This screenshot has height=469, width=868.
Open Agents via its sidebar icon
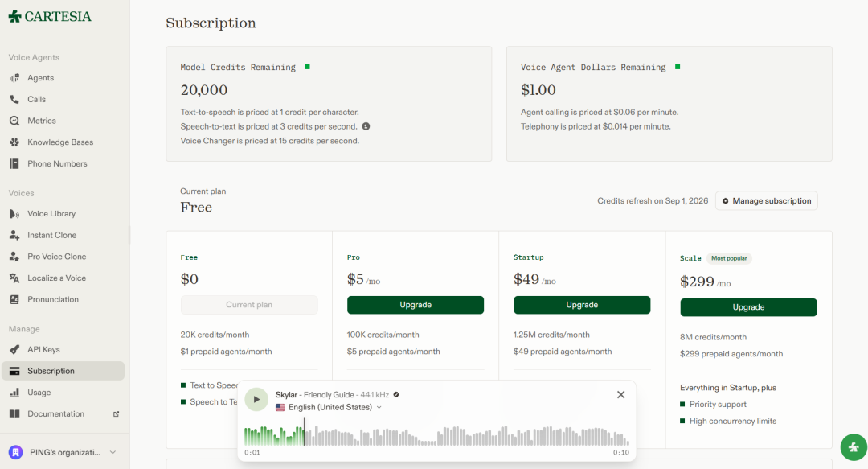14,78
